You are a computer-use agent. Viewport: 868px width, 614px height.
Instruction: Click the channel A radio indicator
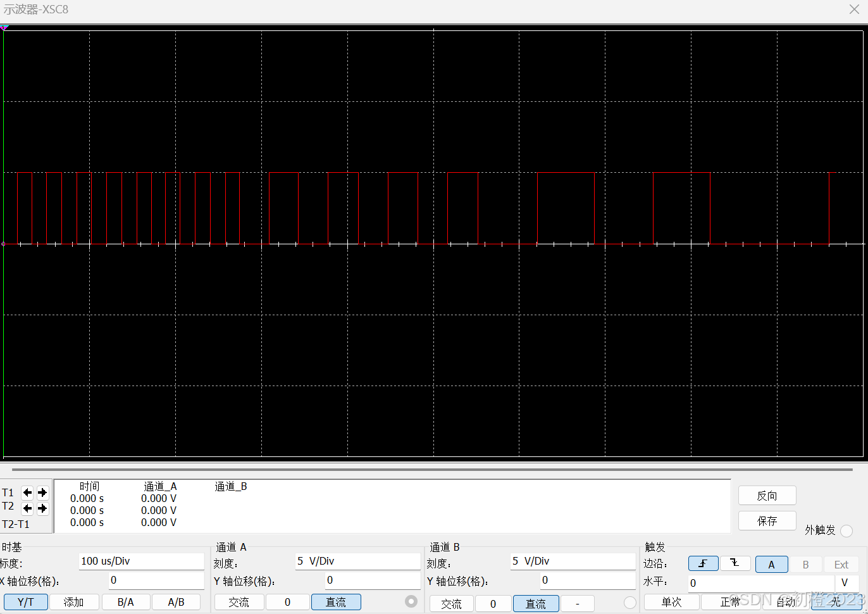411,601
